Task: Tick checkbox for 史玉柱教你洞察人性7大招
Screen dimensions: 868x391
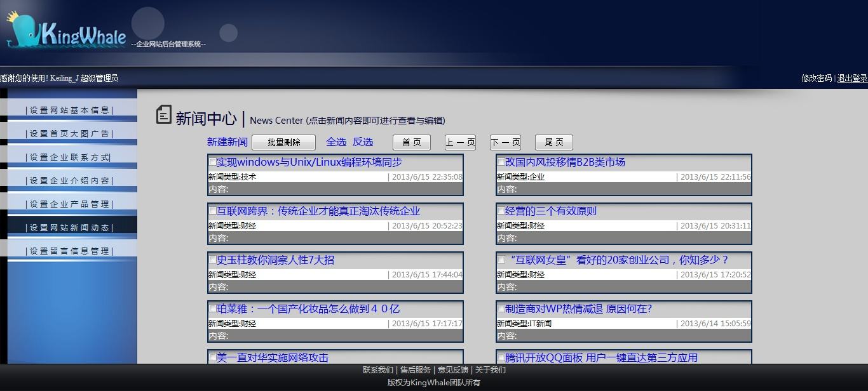Action: click(x=212, y=260)
